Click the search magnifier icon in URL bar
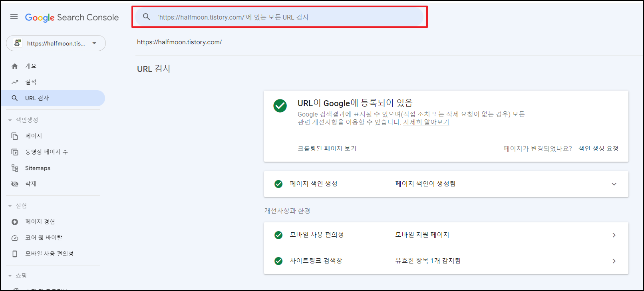This screenshot has height=291, width=644. click(147, 17)
